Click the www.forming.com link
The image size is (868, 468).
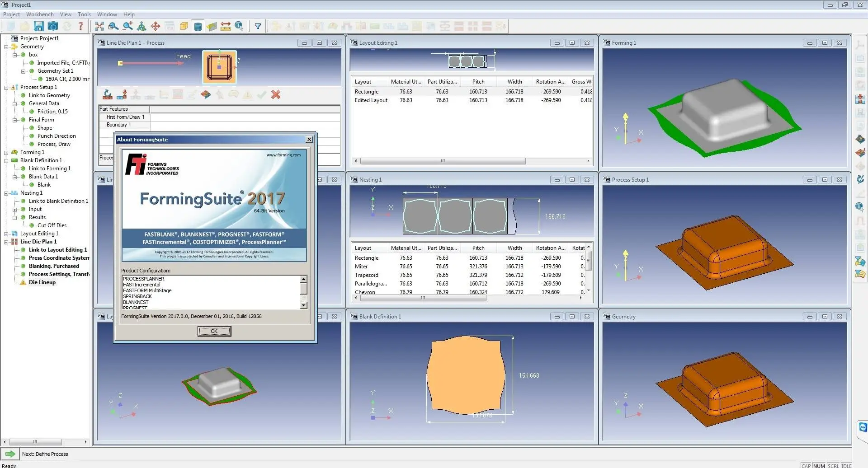[x=283, y=155]
